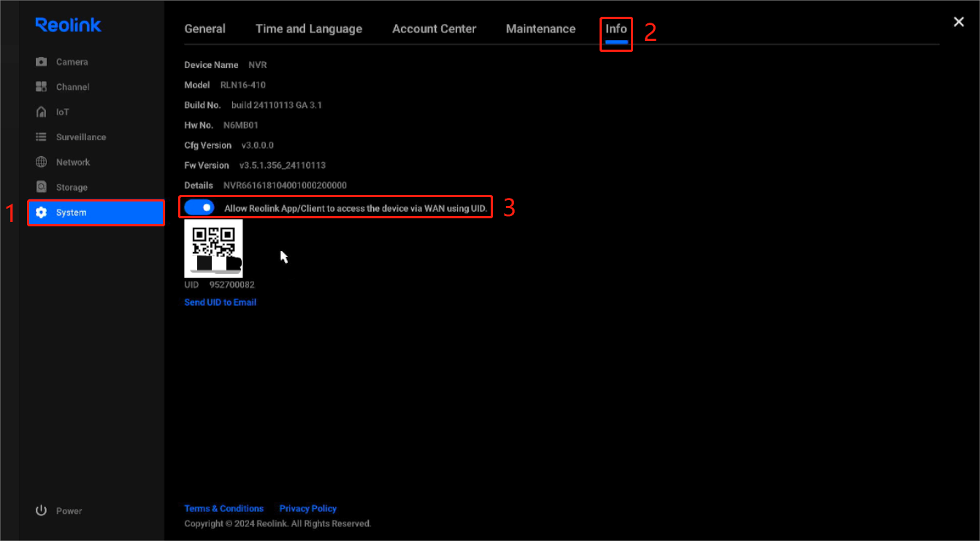This screenshot has height=541, width=980.
Task: Open the Storage menu label
Action: (x=72, y=187)
